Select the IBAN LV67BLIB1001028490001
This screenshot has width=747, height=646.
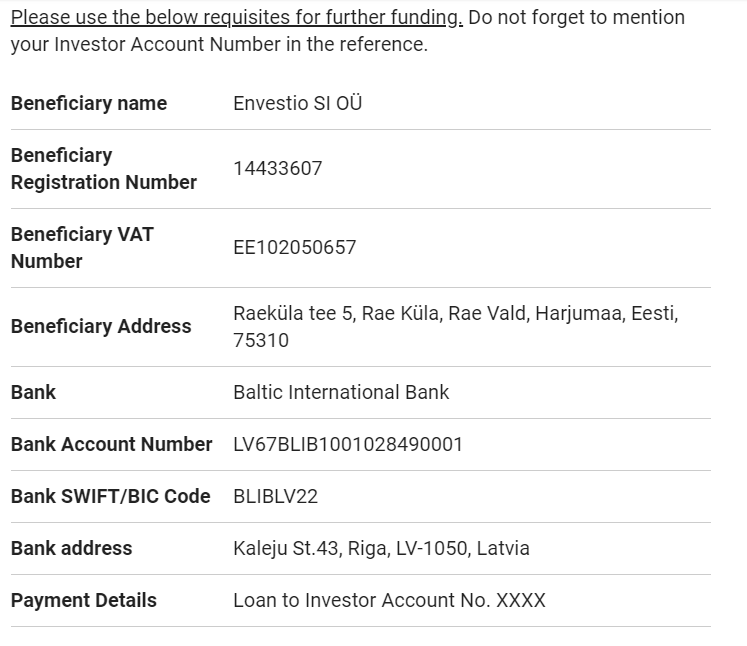[x=348, y=445]
